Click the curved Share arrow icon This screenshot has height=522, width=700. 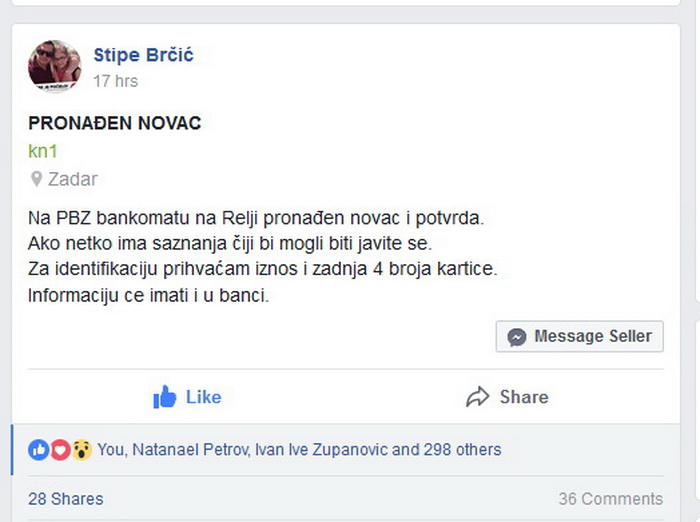pos(478,397)
